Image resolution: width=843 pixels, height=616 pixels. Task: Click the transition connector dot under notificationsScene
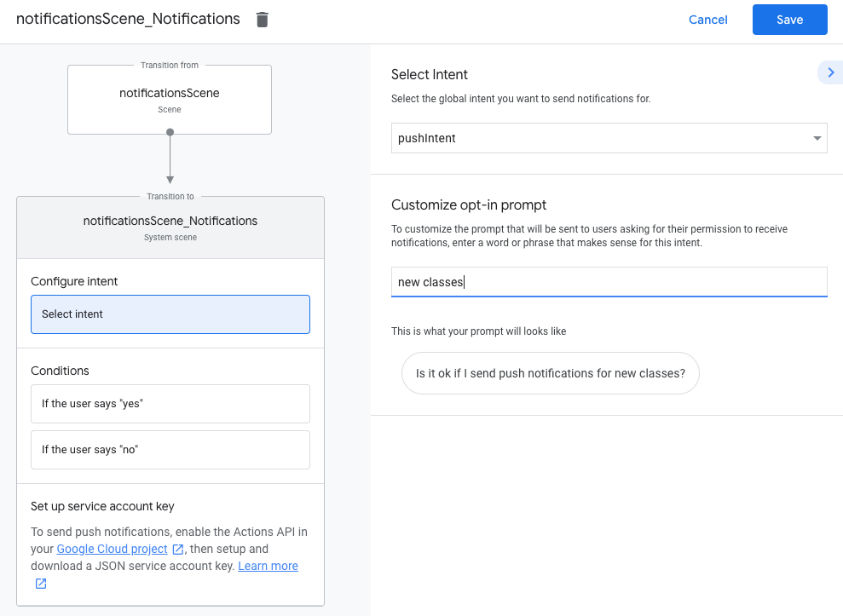[170, 132]
